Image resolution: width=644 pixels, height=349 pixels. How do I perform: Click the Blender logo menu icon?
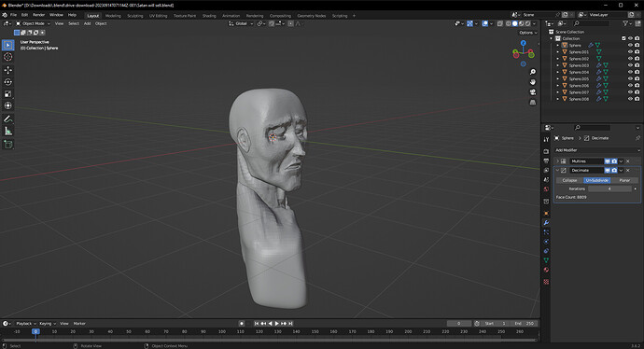tap(5, 15)
